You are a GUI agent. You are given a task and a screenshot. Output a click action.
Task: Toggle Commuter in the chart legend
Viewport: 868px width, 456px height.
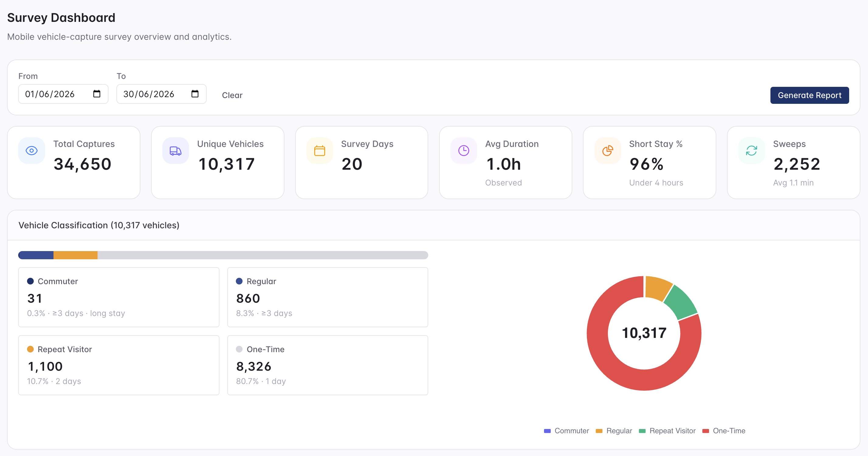[566, 431]
